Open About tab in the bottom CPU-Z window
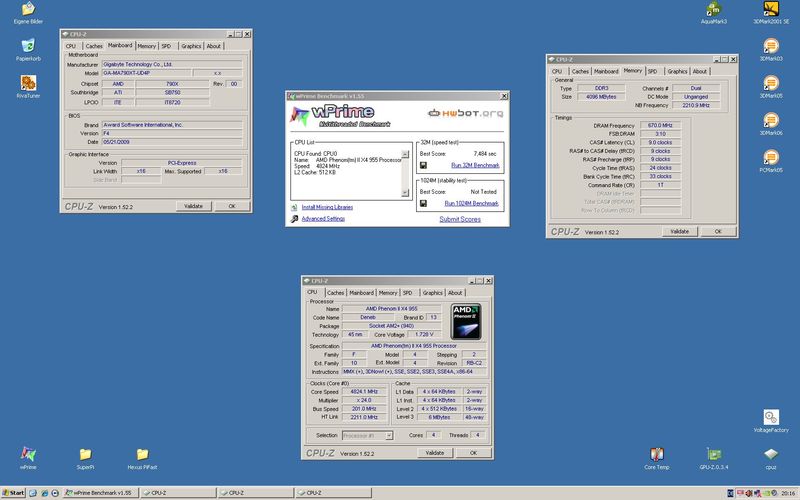This screenshot has width=800, height=500. click(455, 293)
